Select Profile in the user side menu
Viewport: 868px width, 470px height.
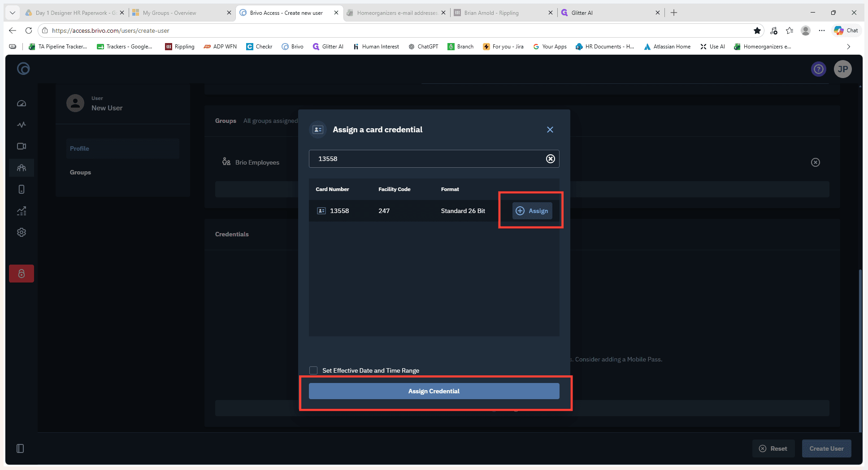tap(123, 148)
